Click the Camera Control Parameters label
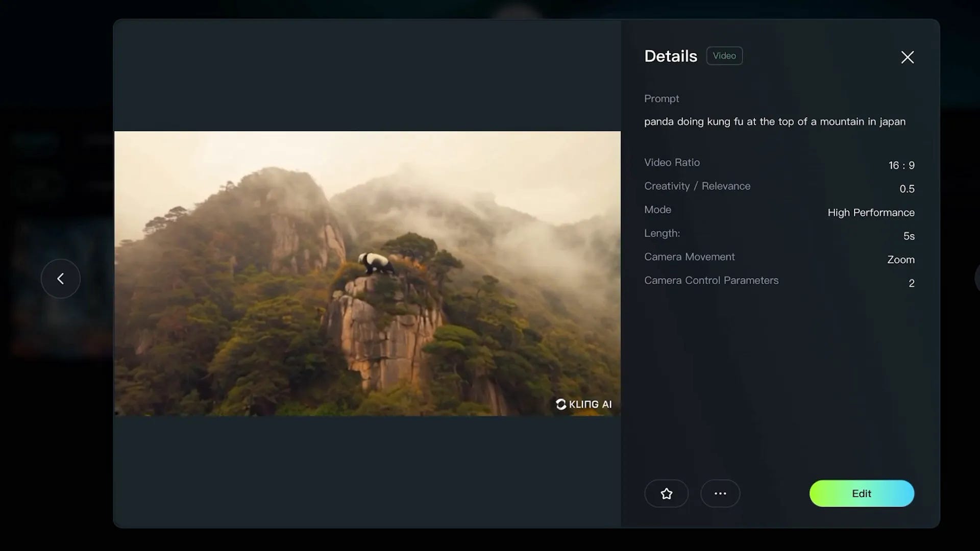 (x=710, y=280)
